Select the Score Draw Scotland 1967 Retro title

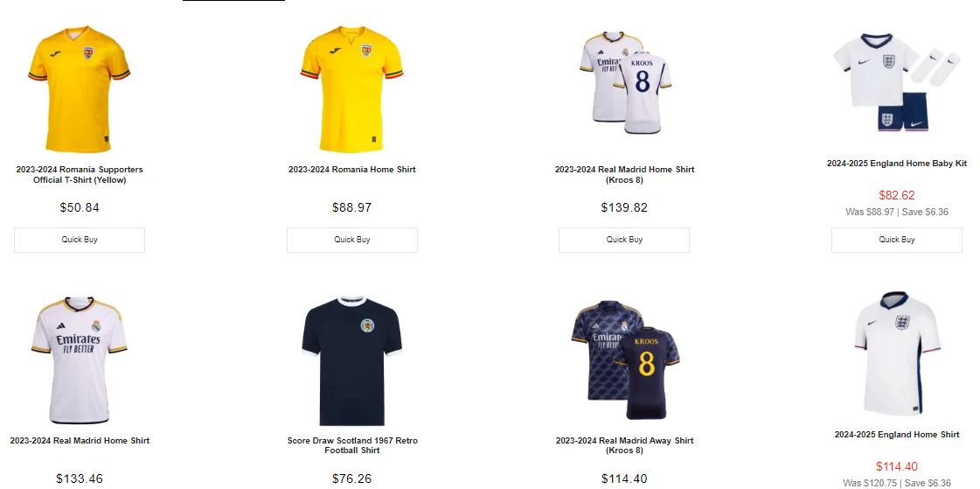click(x=352, y=445)
